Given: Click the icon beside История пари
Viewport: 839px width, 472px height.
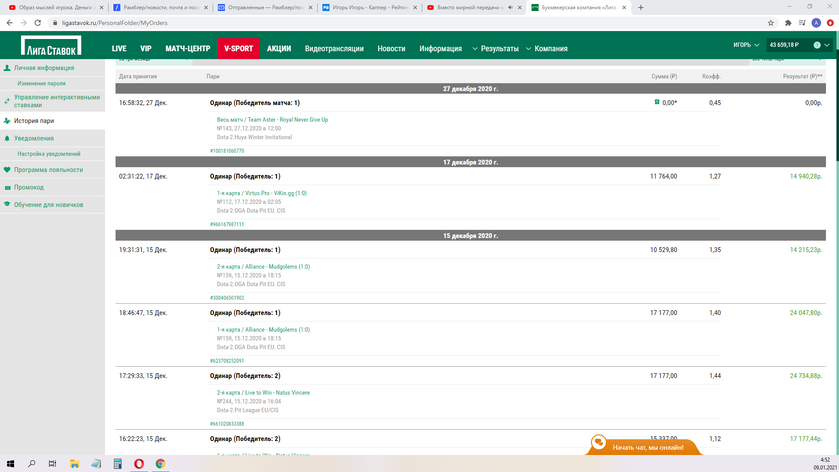Looking at the screenshot, I should [x=7, y=121].
